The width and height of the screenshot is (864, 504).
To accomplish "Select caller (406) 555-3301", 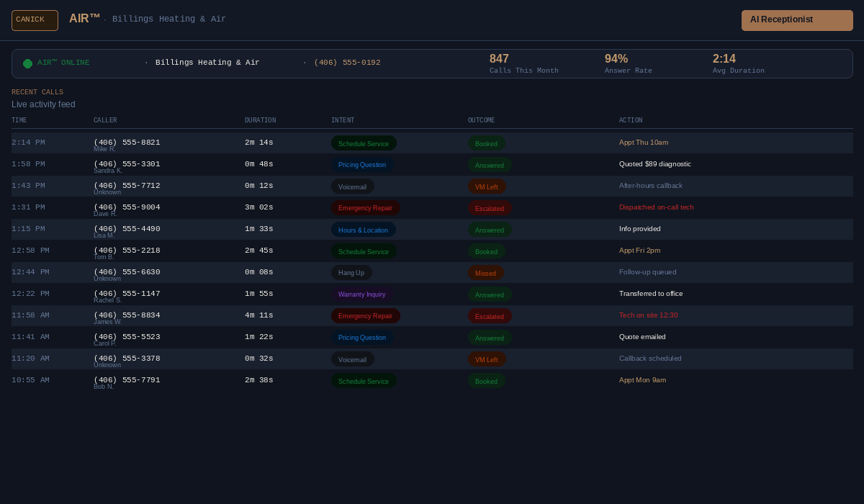I will click(127, 164).
